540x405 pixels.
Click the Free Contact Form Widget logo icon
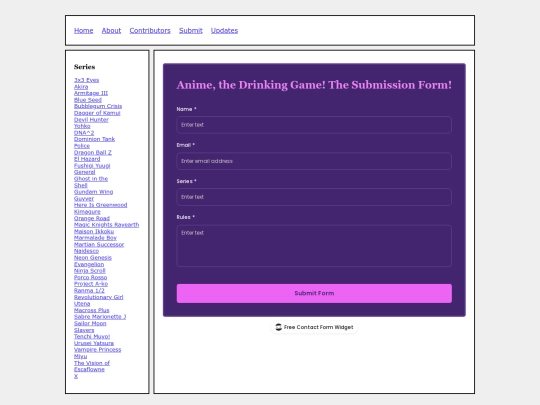tap(279, 327)
